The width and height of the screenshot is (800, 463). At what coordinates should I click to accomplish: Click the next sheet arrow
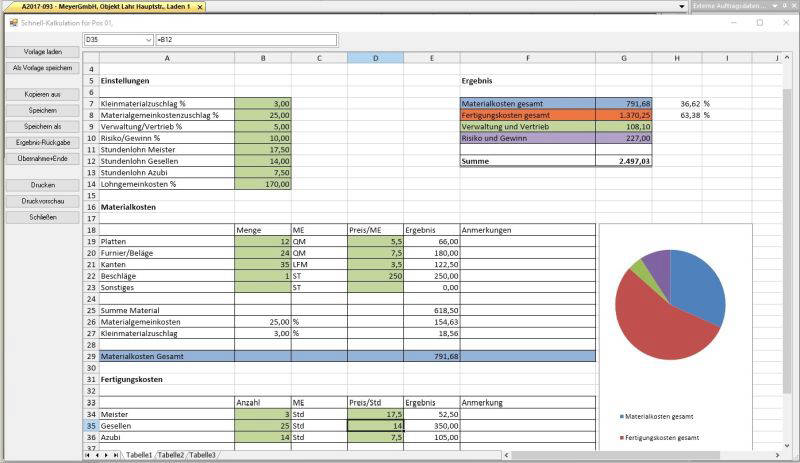tap(106, 455)
